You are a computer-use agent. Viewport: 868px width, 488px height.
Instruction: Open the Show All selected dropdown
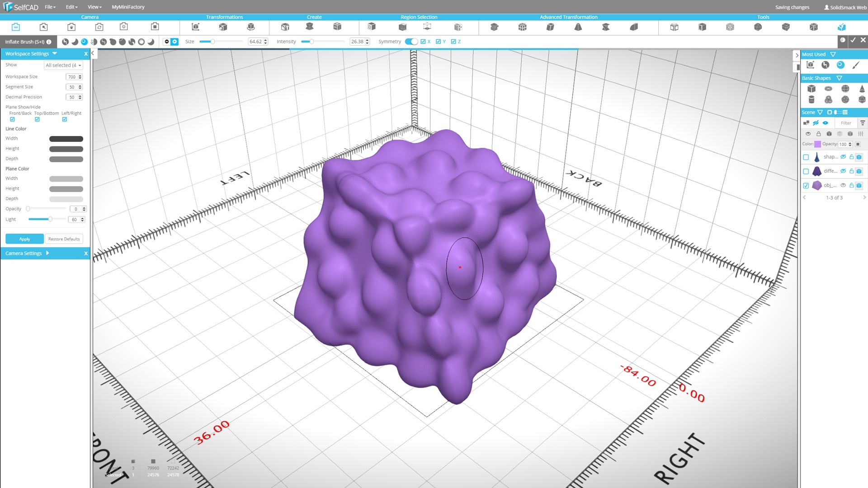(63, 65)
